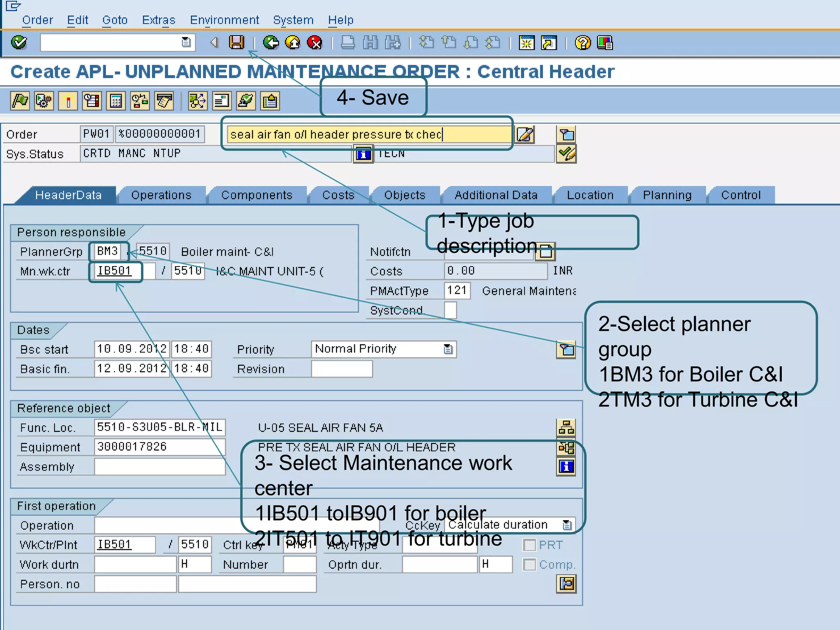Click the green checkmark Enter icon
Viewport: 840px width, 630px height.
[x=19, y=42]
